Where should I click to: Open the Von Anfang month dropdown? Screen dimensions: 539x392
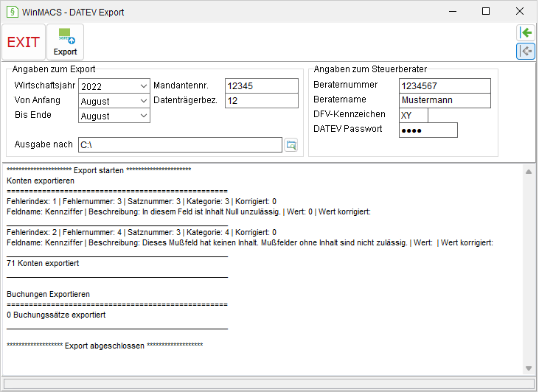(114, 101)
